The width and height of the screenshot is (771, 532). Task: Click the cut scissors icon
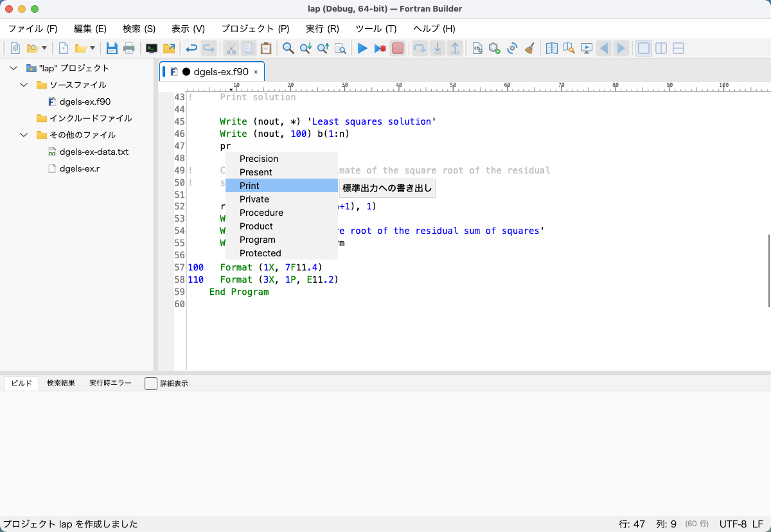(231, 48)
